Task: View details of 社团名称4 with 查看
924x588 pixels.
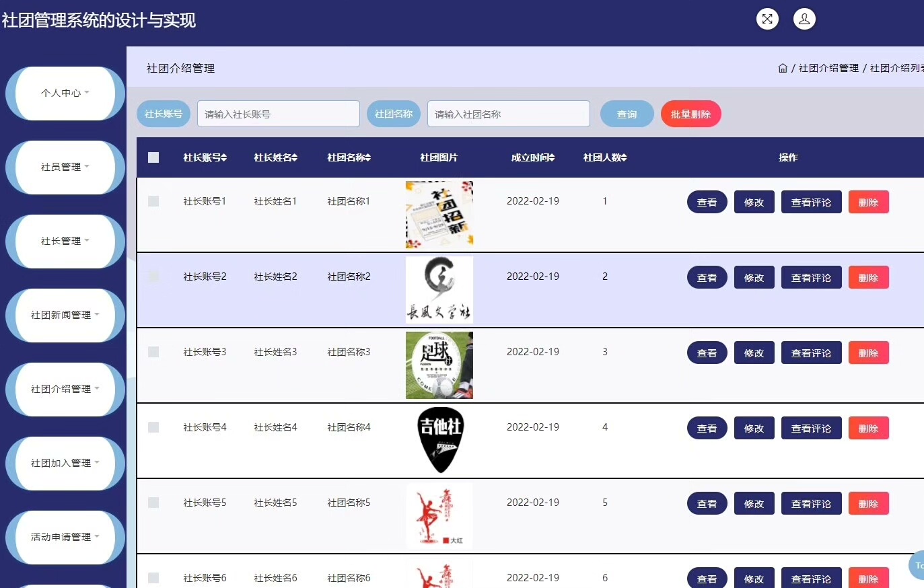Action: pos(707,429)
